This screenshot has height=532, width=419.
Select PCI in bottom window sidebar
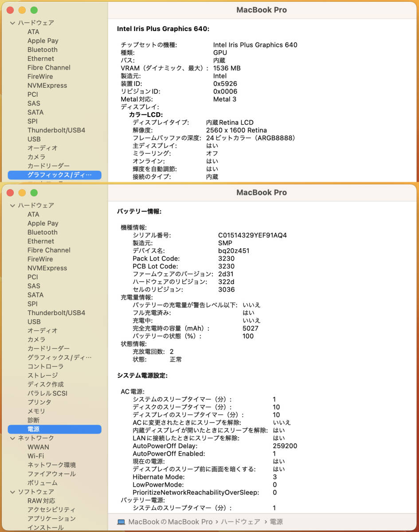[x=33, y=277]
